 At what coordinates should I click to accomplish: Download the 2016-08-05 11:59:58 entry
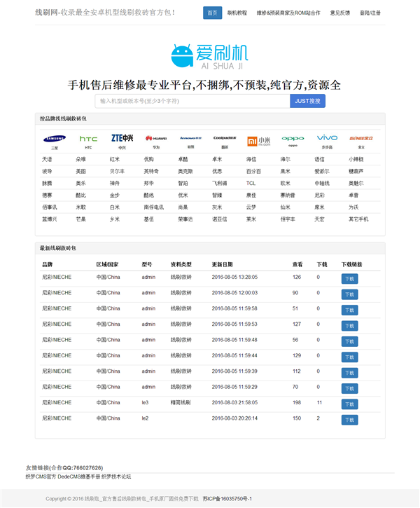[x=349, y=310]
